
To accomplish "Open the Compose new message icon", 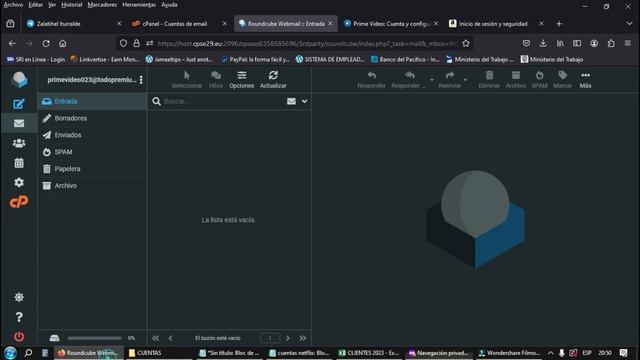I will point(19,104).
